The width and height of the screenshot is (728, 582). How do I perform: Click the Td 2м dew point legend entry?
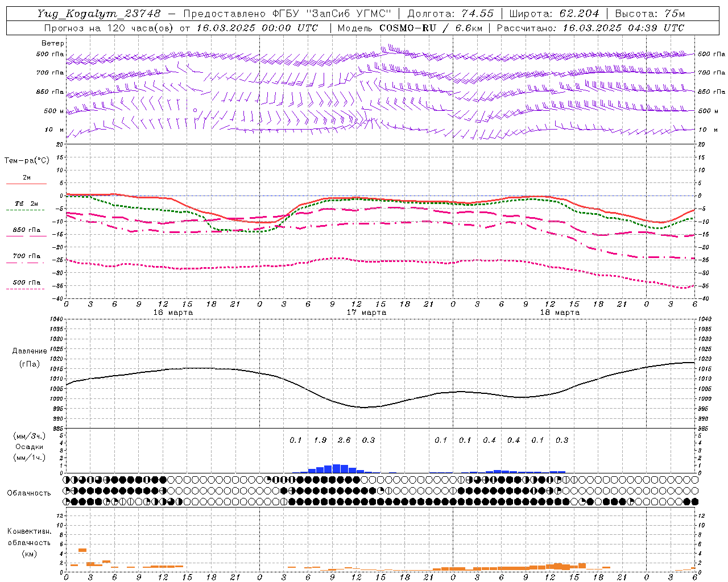click(x=27, y=203)
